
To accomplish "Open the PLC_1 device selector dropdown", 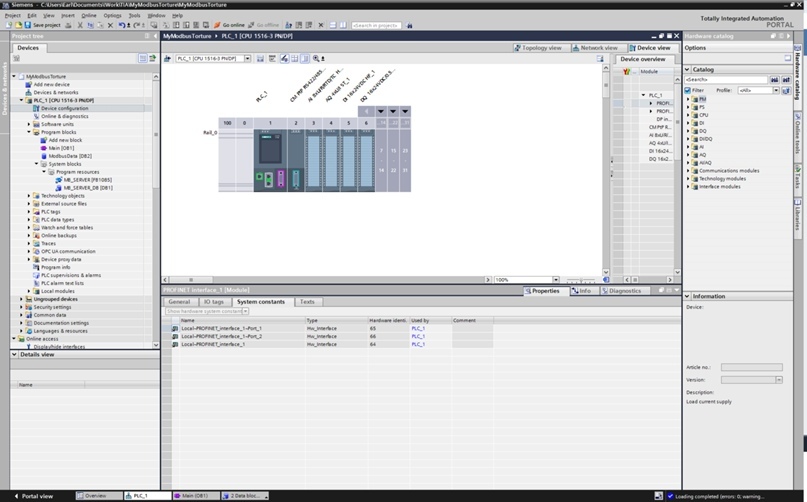I will (x=248, y=59).
